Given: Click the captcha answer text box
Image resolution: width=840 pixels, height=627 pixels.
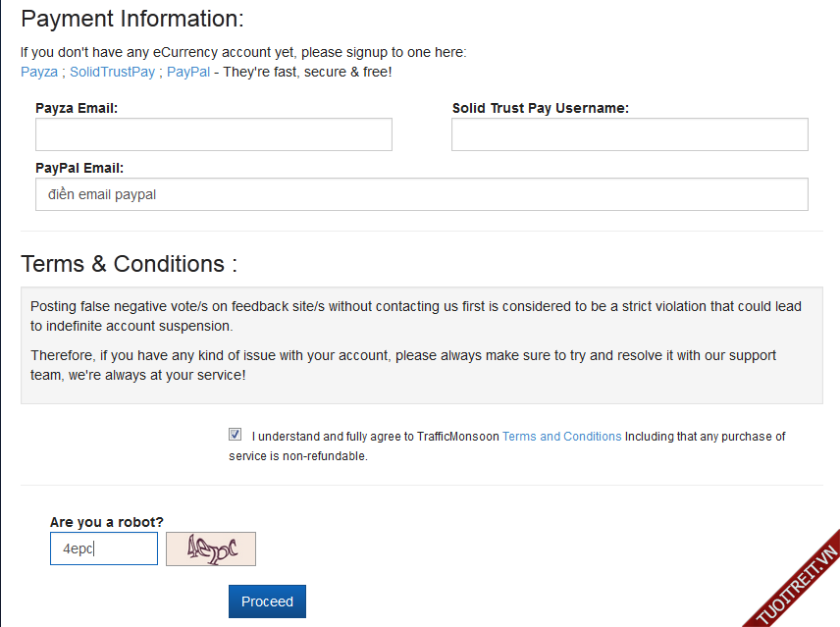Looking at the screenshot, I should tap(104, 549).
